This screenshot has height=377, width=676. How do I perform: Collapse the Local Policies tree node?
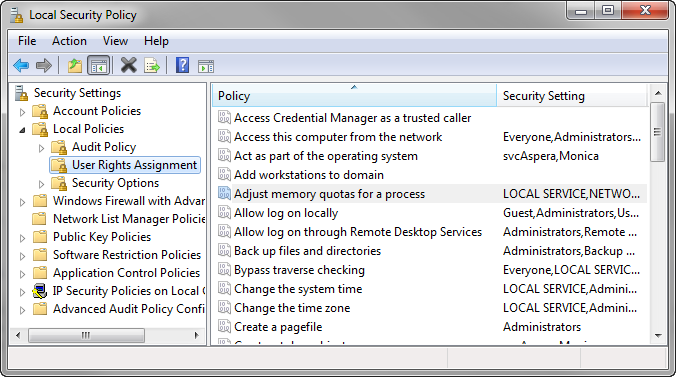pos(22,129)
